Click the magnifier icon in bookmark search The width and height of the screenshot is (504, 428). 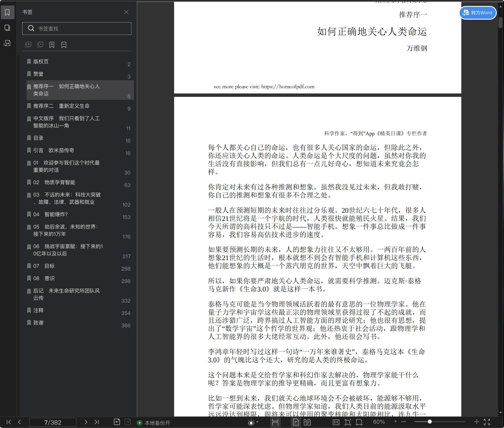31,28
